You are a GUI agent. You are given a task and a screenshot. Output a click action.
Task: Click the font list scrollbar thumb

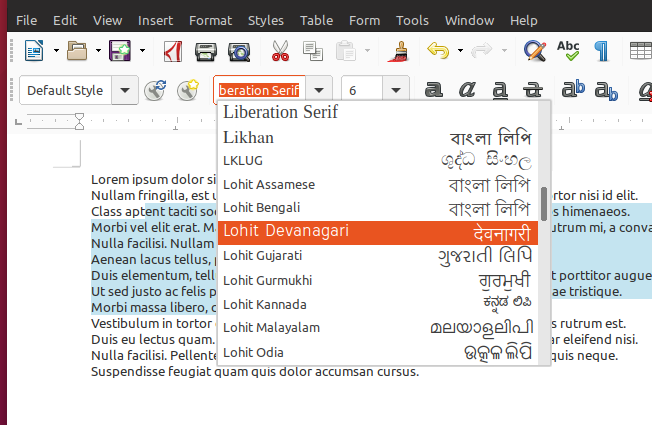[544, 204]
